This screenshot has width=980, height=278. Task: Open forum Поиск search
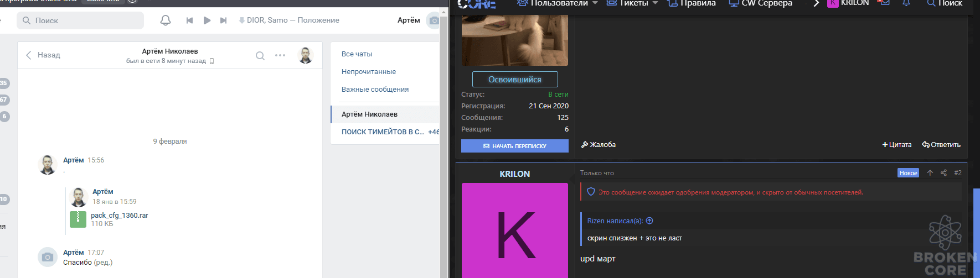pyautogui.click(x=945, y=3)
